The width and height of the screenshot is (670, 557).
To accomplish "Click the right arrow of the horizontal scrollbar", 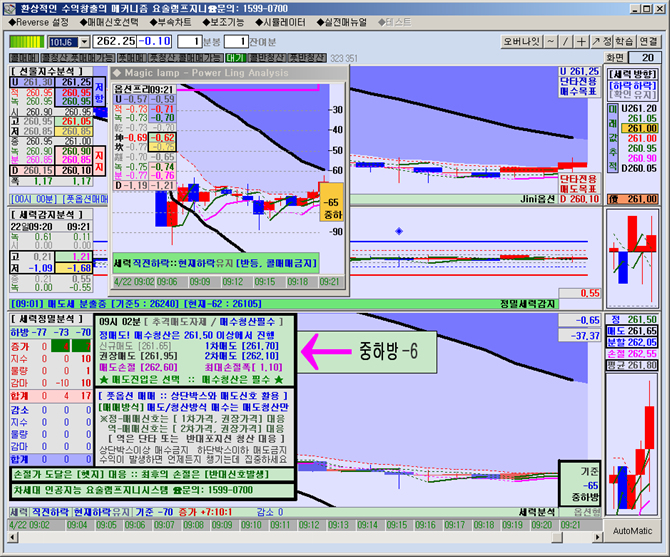I will point(598,537).
